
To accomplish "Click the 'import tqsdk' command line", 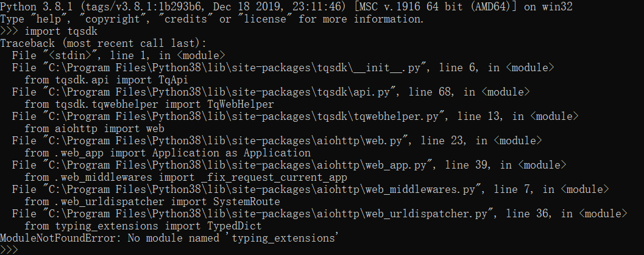I will click(x=49, y=31).
